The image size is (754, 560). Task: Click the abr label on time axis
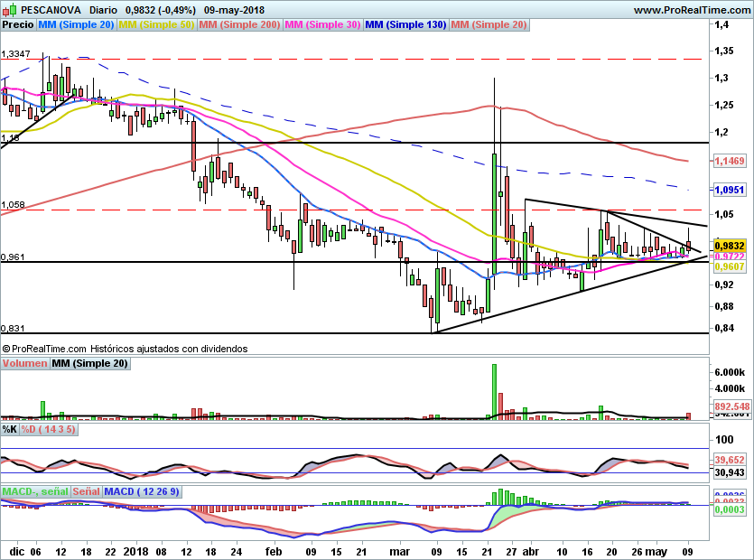coord(531,551)
